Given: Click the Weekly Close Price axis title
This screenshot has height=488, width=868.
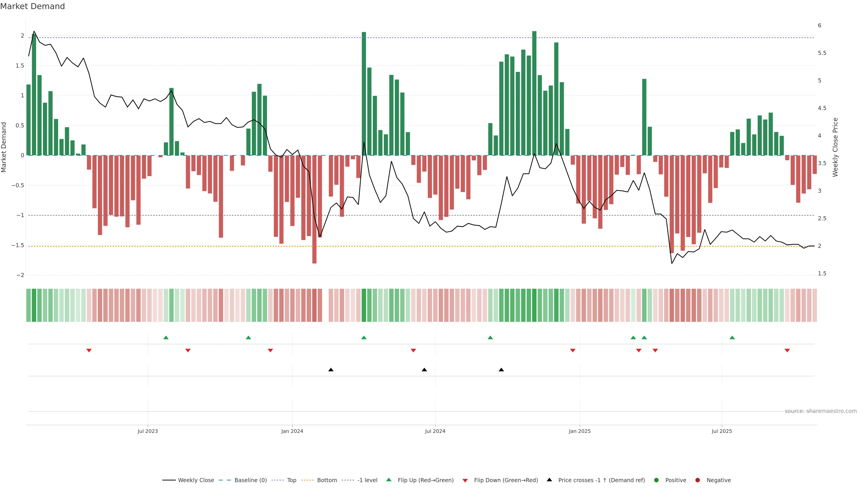Looking at the screenshot, I should (x=835, y=147).
